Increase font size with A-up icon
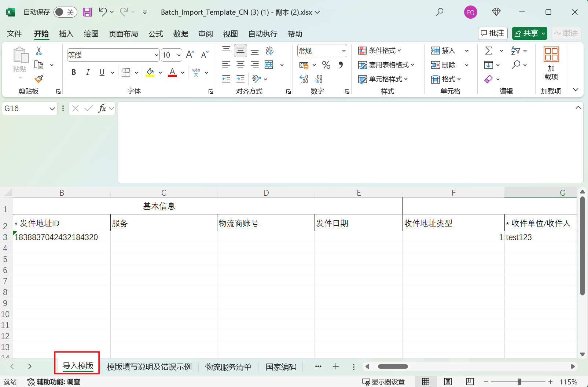Screen dimensions: 588x387 190,55
